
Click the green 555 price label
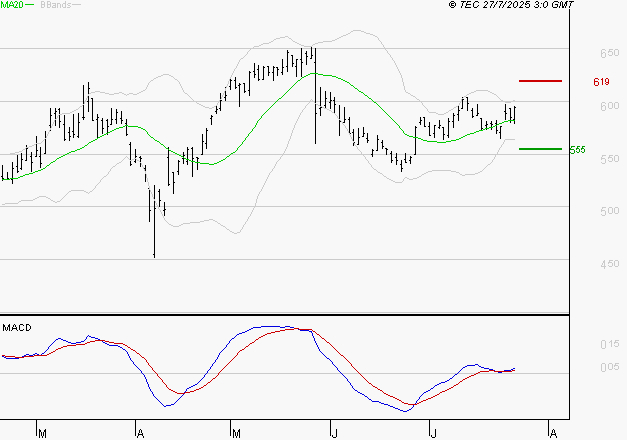tap(577, 150)
